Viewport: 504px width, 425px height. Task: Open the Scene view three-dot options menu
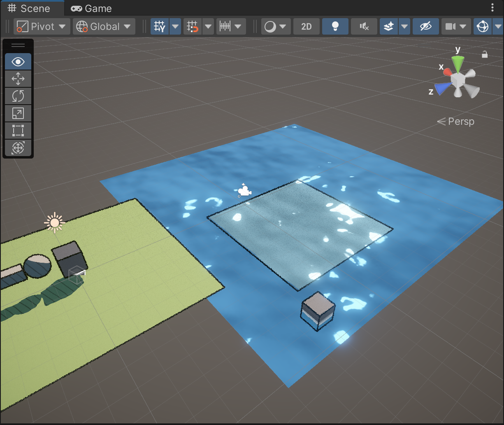point(492,8)
